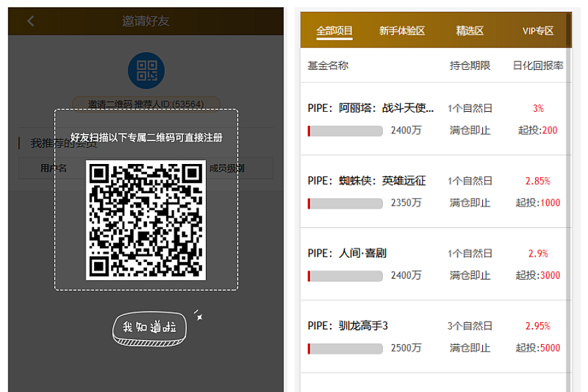This screenshot has height=392, width=588.
Task: Dismiss popup with 我知道啦 button
Action: tap(149, 327)
